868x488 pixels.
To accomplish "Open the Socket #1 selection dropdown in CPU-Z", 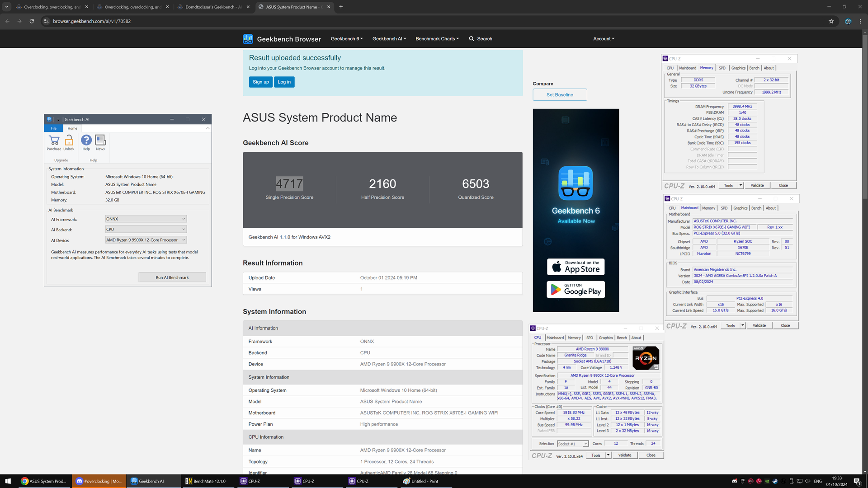I will coord(573,444).
